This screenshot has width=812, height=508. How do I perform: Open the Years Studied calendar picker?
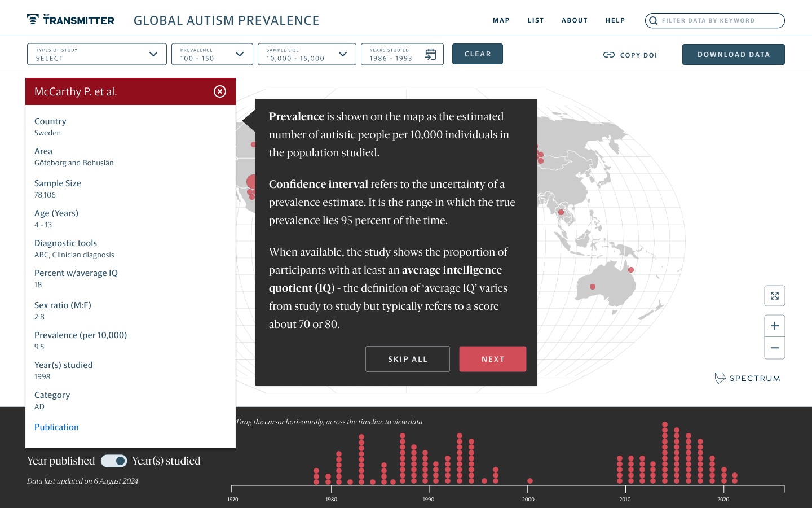pos(430,54)
